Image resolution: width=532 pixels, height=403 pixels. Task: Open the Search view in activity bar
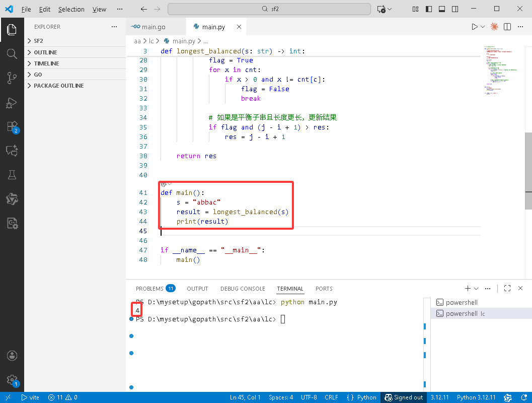pyautogui.click(x=12, y=53)
